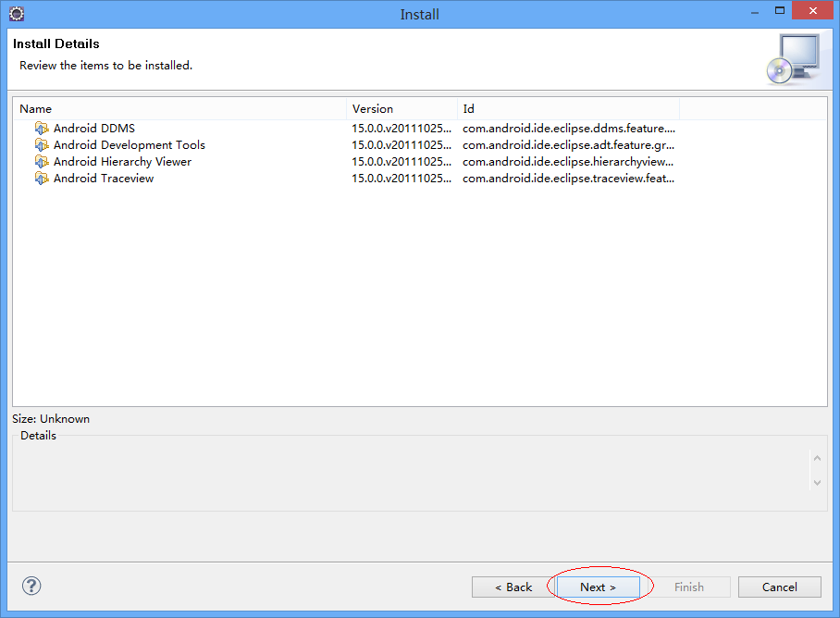Click the Details scroll down arrow
The width and height of the screenshot is (840, 618).
(x=817, y=483)
